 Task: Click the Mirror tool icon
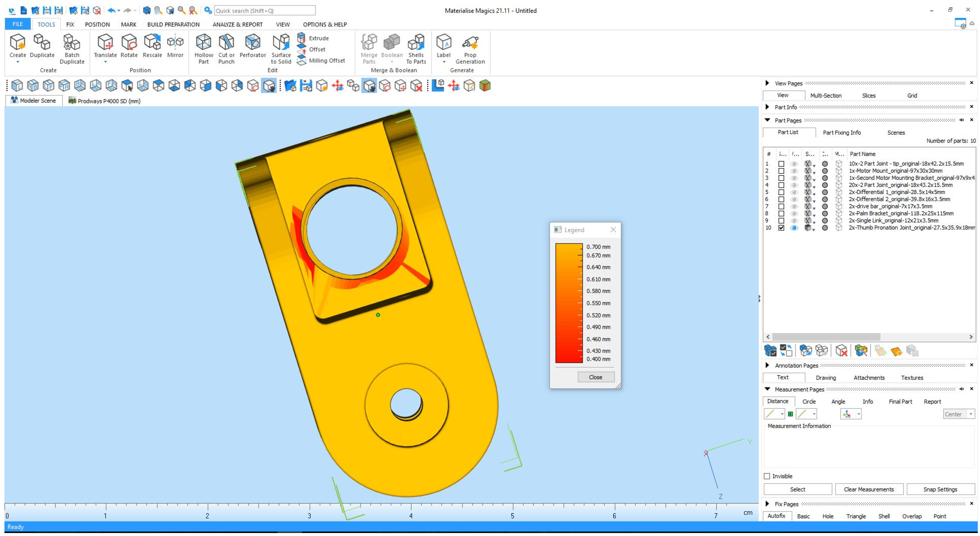click(175, 43)
